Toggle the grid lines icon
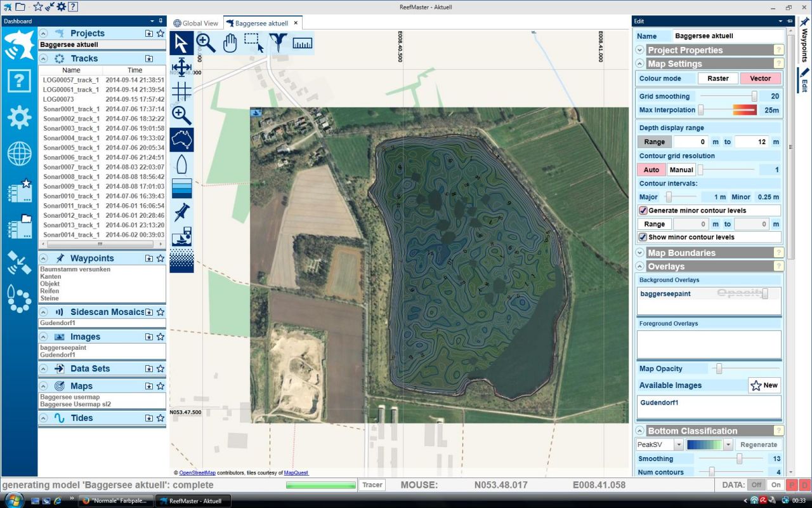 coord(181,91)
